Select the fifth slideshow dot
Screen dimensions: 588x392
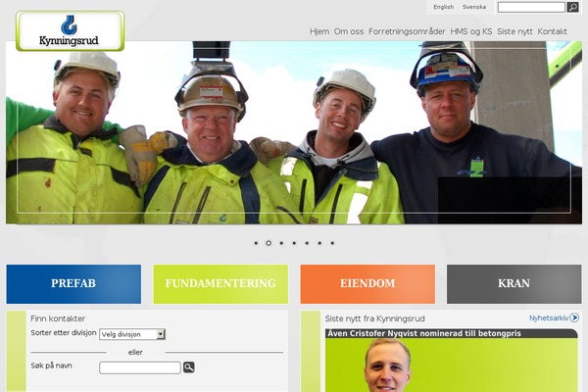(307, 243)
